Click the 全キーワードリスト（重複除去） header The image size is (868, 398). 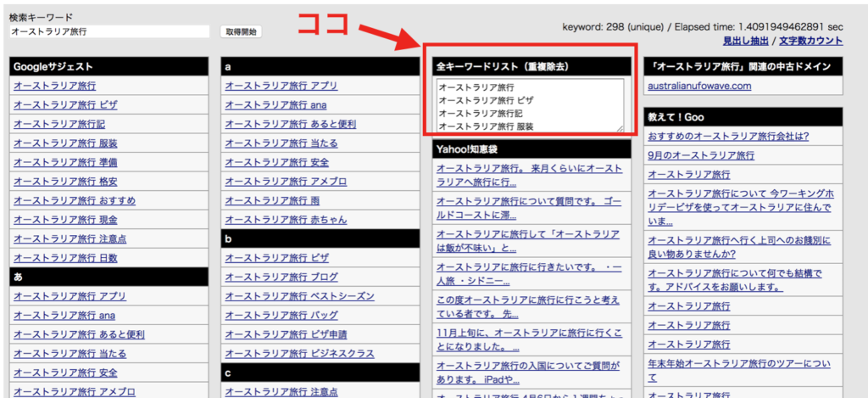(x=532, y=66)
